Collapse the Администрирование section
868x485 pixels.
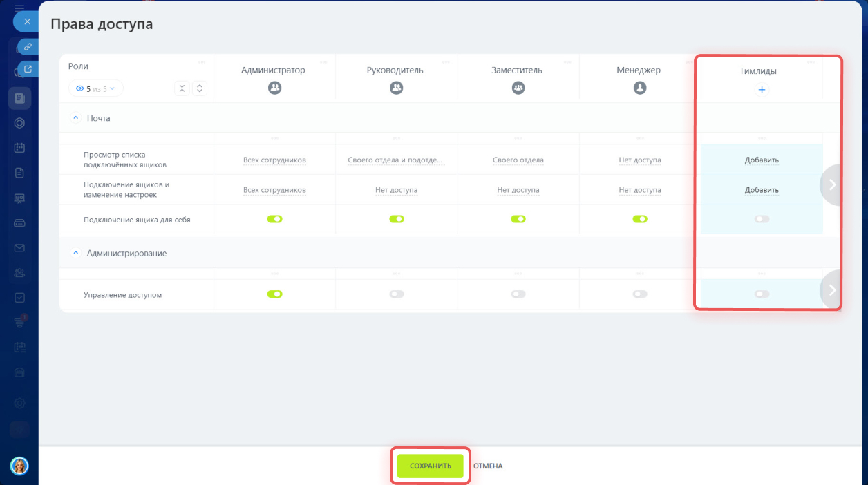[76, 254]
